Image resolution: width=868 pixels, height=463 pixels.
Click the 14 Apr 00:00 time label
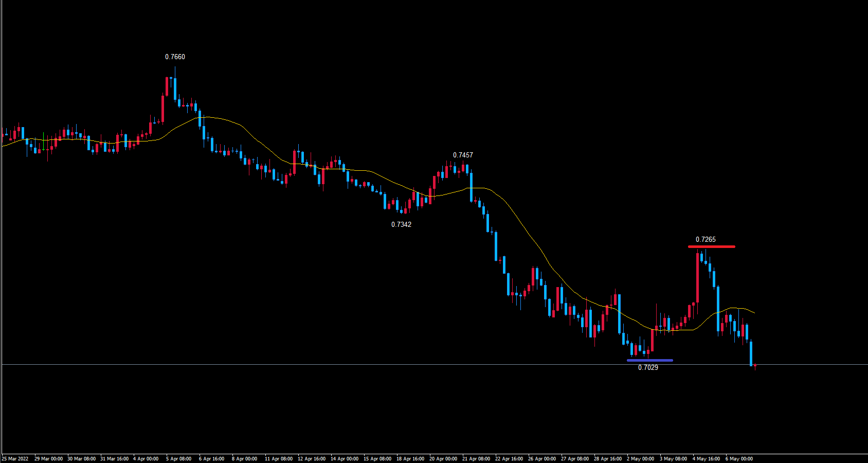(345, 459)
